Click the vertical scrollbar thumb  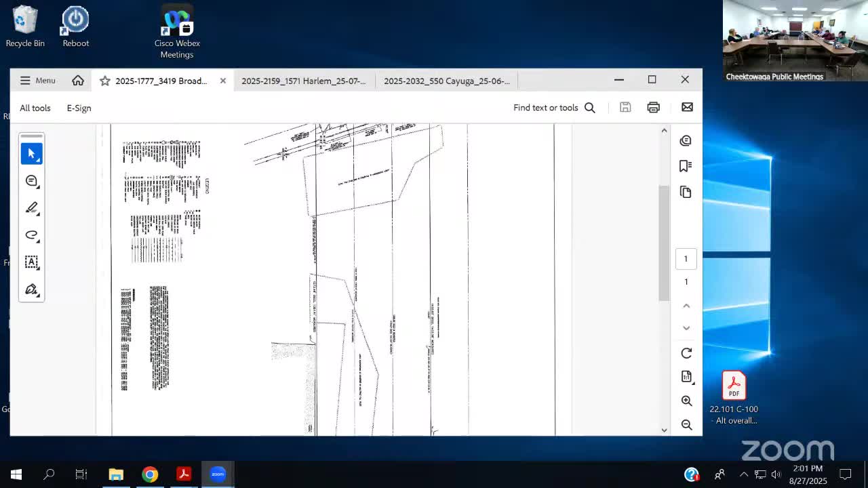tap(664, 243)
